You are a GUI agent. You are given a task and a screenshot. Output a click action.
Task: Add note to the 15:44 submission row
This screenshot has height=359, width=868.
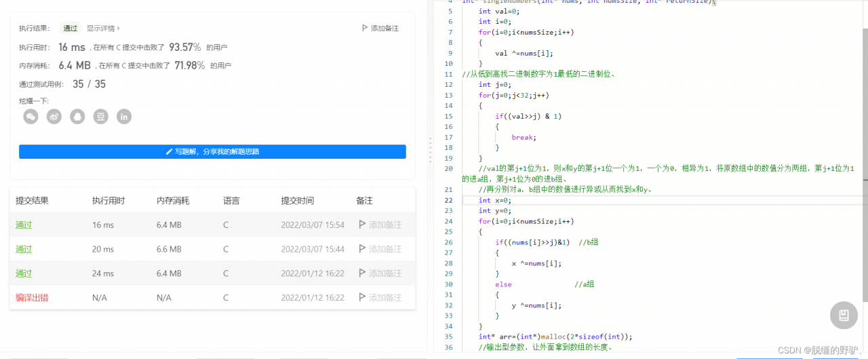(380, 249)
